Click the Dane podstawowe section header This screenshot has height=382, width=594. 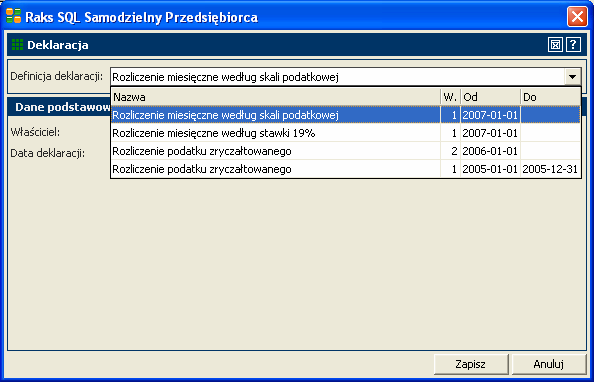click(59, 107)
